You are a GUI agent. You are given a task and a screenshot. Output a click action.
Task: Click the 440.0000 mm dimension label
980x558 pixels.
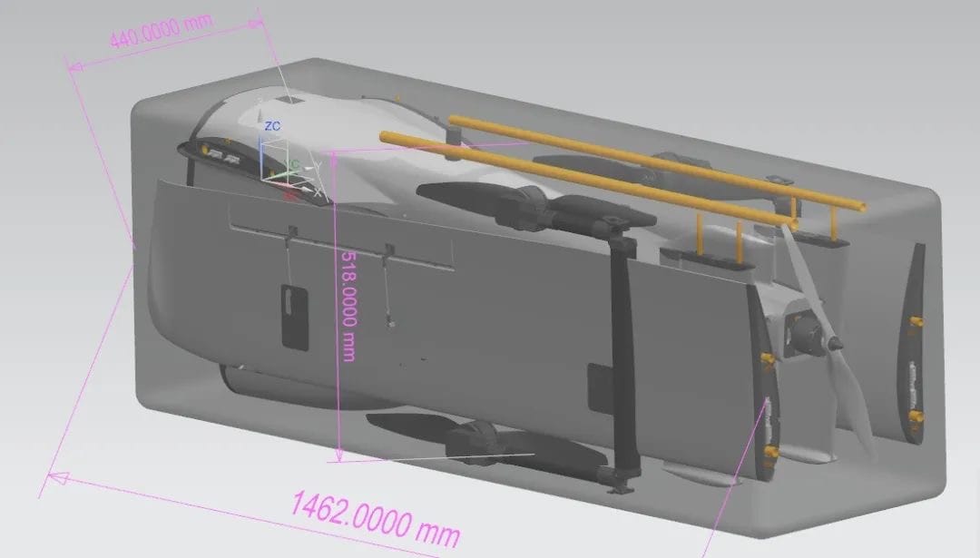pyautogui.click(x=148, y=35)
